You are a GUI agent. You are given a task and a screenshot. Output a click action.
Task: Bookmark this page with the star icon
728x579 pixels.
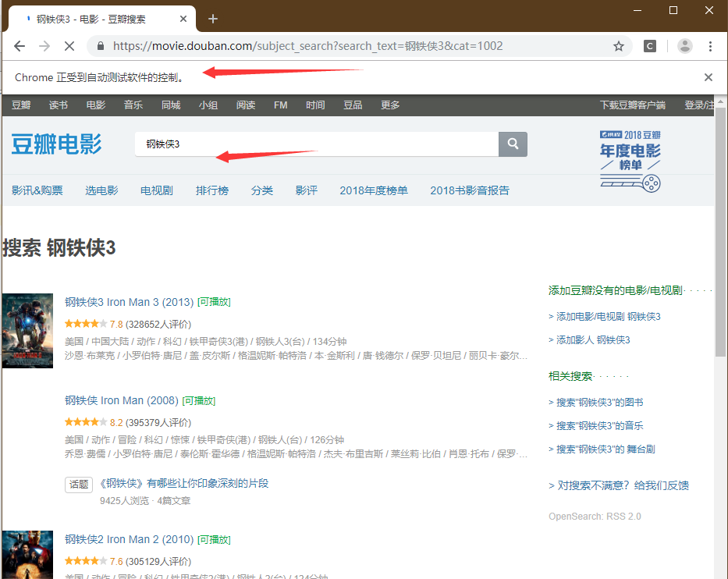click(619, 46)
